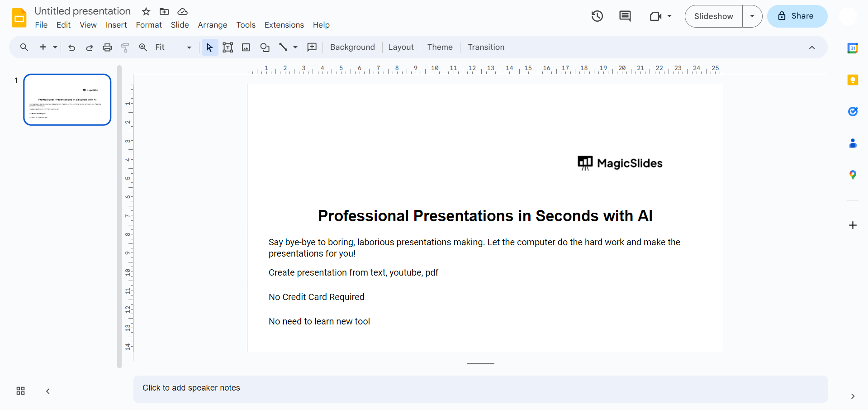This screenshot has height=410, width=868.
Task: Collapse the filmstrip panel arrow
Action: click(x=48, y=391)
